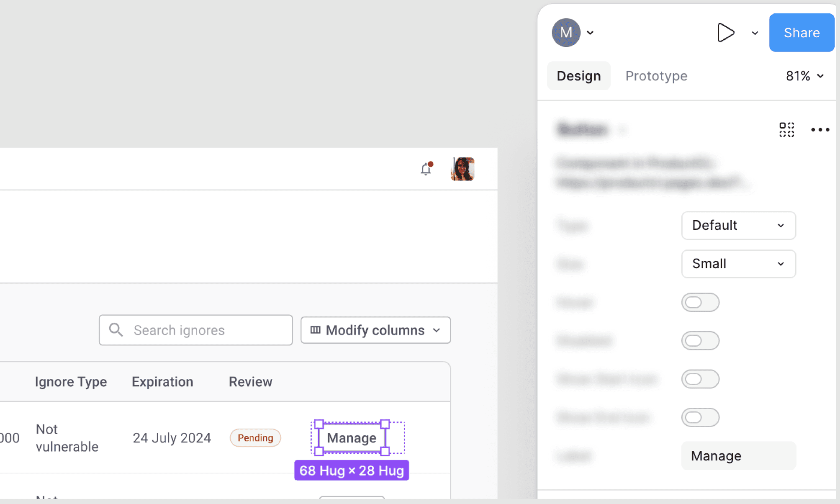Open the presentation options chevron
Viewport: 840px width, 504px height.
tap(755, 33)
